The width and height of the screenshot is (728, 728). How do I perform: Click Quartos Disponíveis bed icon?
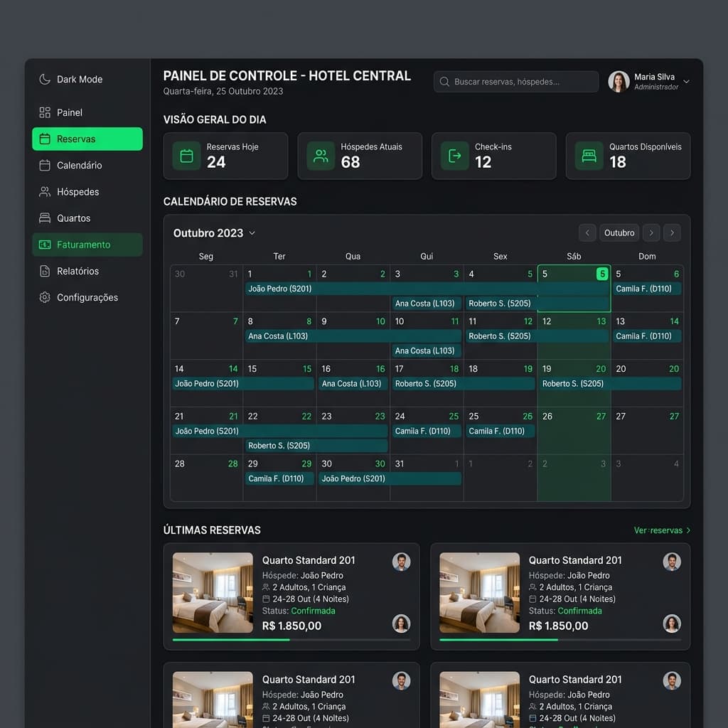point(589,156)
